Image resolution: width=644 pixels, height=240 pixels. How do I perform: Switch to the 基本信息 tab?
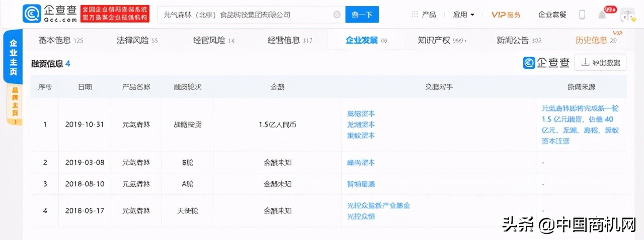pyautogui.click(x=61, y=40)
